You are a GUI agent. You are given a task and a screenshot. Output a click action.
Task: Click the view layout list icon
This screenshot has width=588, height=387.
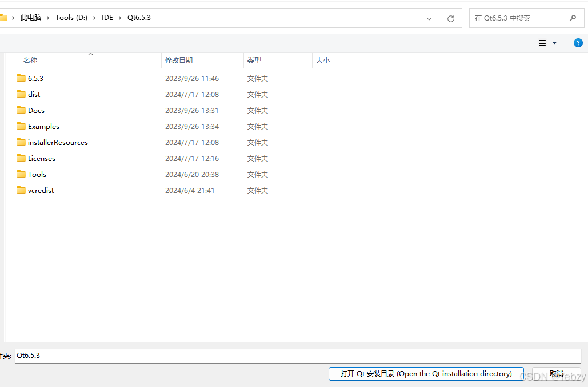[542, 43]
